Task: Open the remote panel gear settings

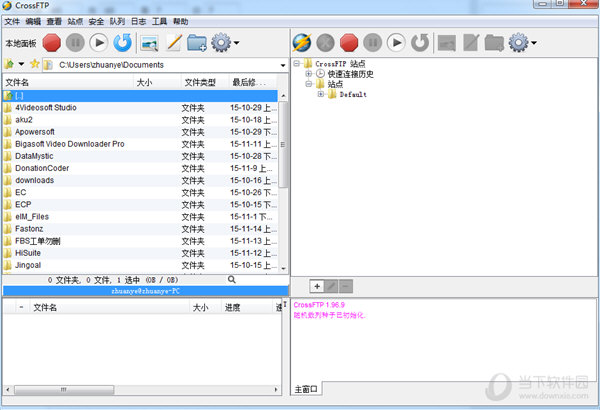Action: tap(518, 42)
